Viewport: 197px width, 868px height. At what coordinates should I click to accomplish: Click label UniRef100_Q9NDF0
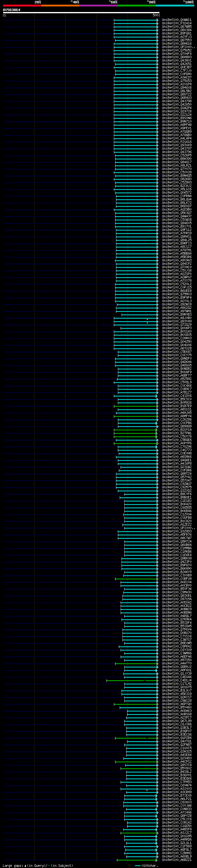(x=176, y=358)
